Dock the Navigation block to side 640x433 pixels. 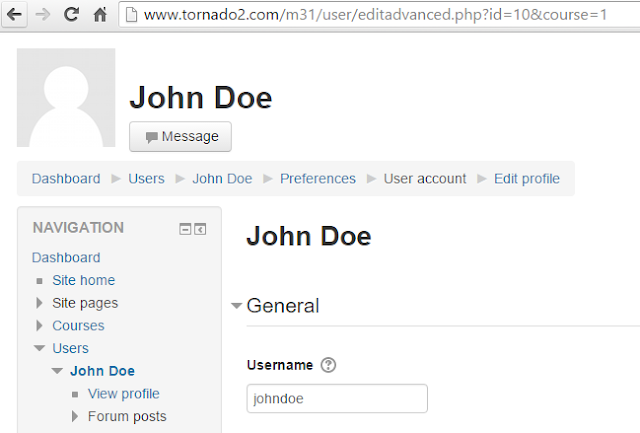(x=200, y=229)
